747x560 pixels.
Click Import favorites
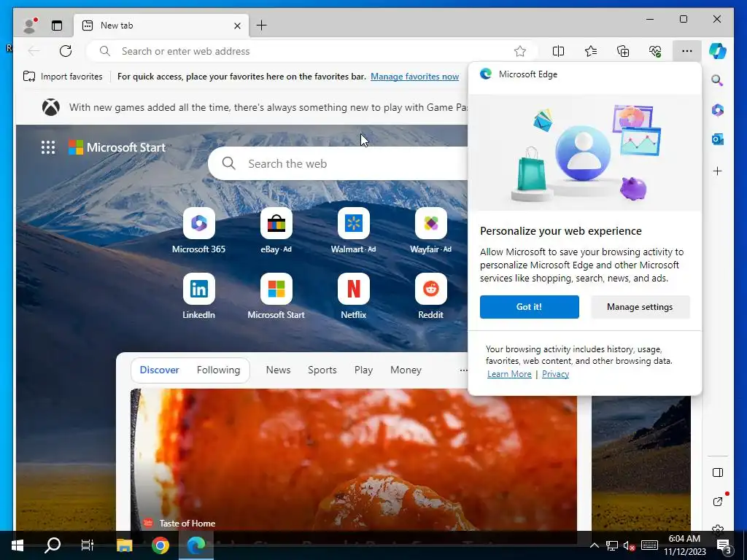(63, 76)
